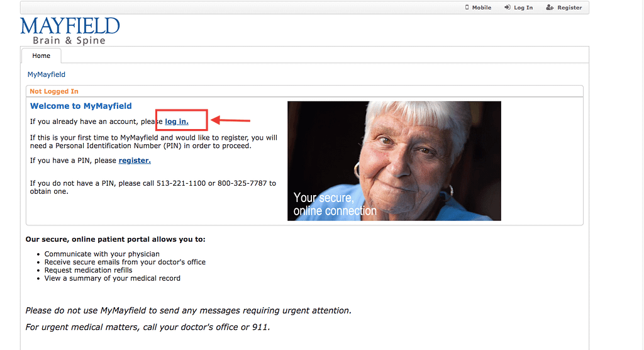Click the 'log in.' link in welcome text
Image resolution: width=644 pixels, height=350 pixels.
[177, 121]
